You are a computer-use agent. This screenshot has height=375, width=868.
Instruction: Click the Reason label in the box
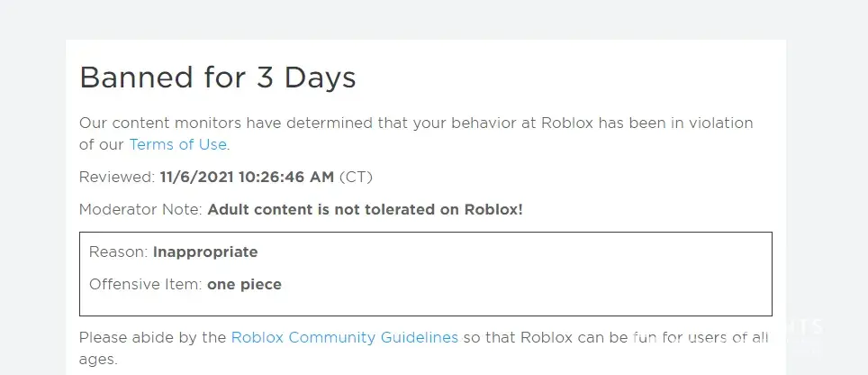coord(119,252)
